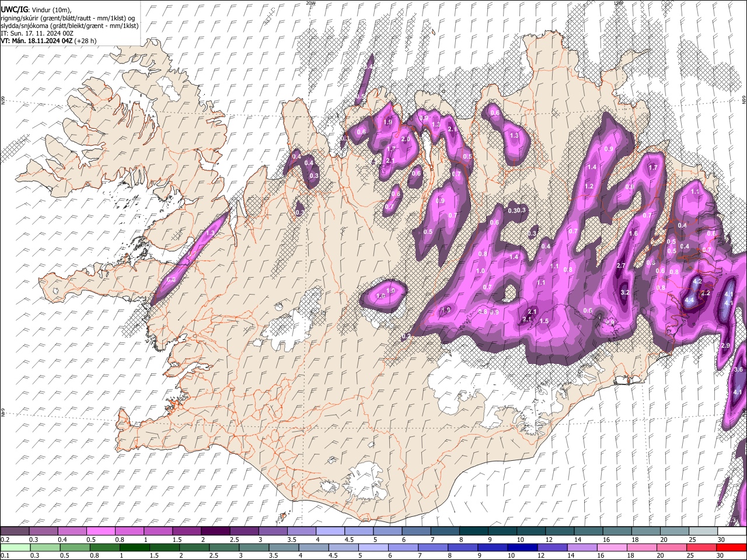Click the medium blue swatch at 8 in the rain scale
This screenshot has width=747, height=560.
[x=462, y=547]
